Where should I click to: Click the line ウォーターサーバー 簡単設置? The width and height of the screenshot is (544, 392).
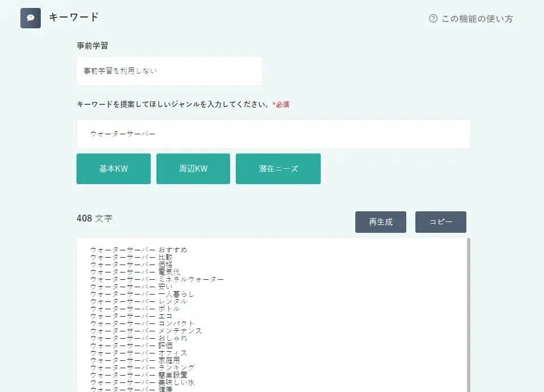pos(139,374)
